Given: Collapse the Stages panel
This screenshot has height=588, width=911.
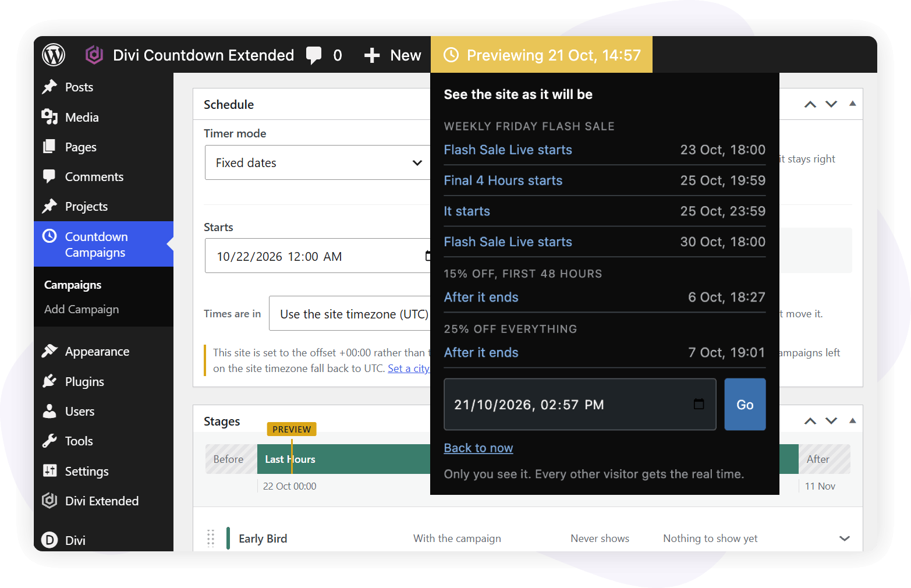Looking at the screenshot, I should pos(853,420).
